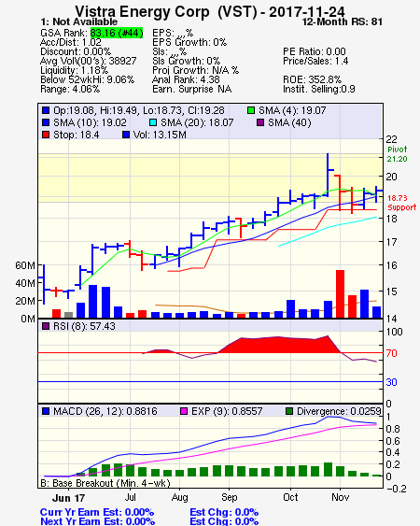Click the Sep x-axis label

[230, 497]
